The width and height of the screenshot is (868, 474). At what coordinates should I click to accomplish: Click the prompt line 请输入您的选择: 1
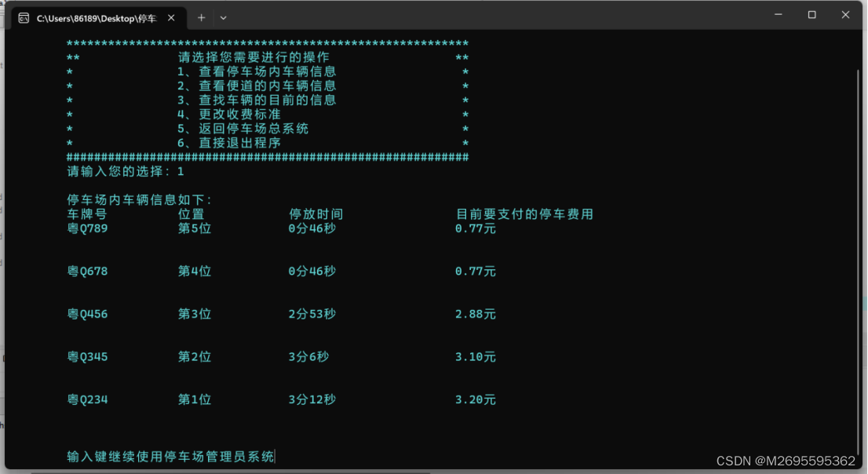pos(126,172)
